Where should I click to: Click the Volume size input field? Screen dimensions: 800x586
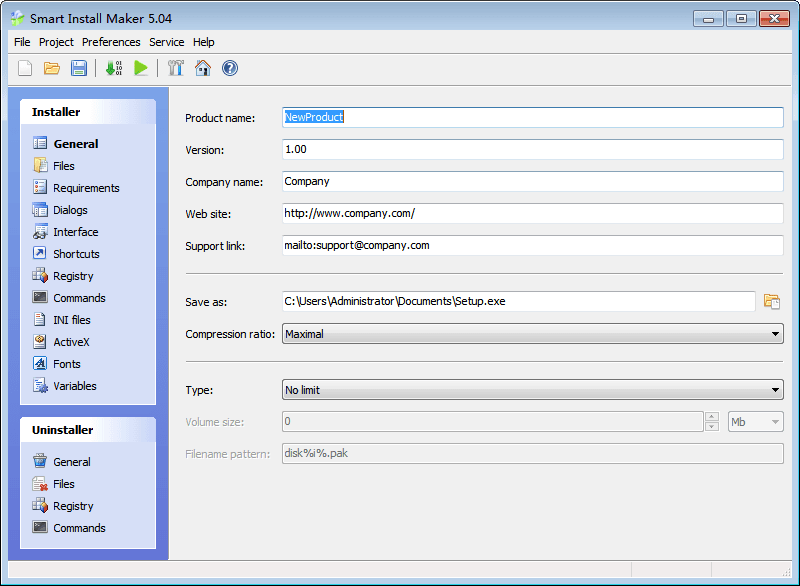pyautogui.click(x=493, y=422)
